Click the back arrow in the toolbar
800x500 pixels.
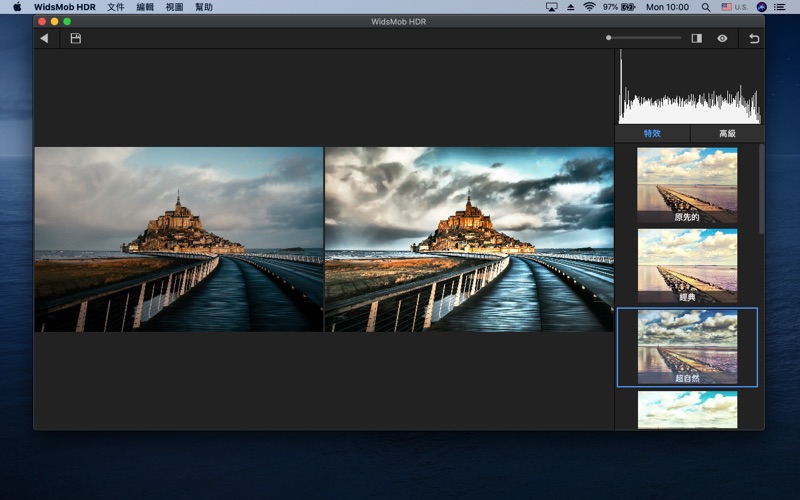coord(44,38)
